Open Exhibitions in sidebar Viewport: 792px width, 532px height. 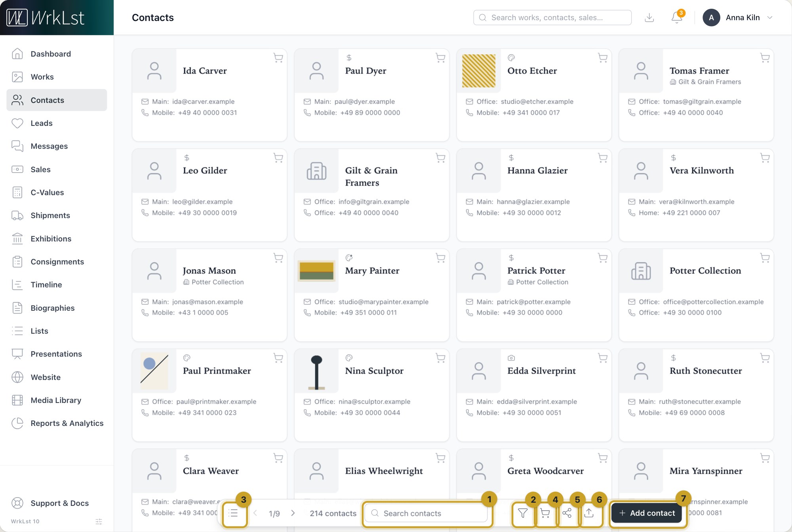click(x=57, y=239)
